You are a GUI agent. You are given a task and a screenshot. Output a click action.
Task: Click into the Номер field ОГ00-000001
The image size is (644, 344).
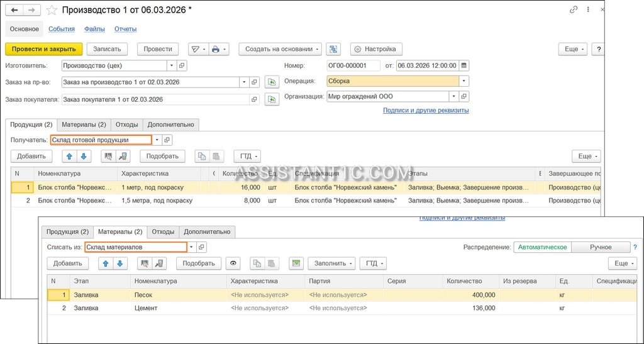pos(353,65)
